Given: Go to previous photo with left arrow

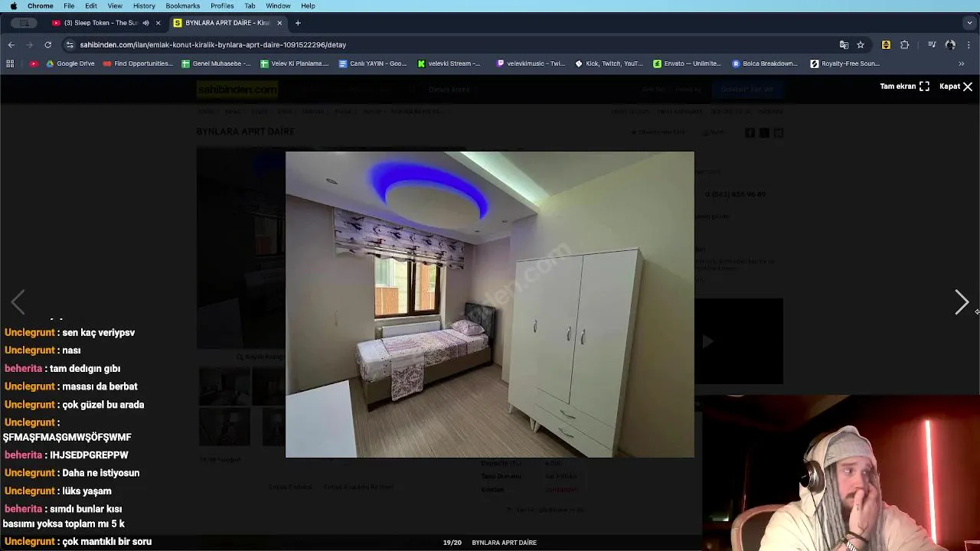Looking at the screenshot, I should point(18,302).
